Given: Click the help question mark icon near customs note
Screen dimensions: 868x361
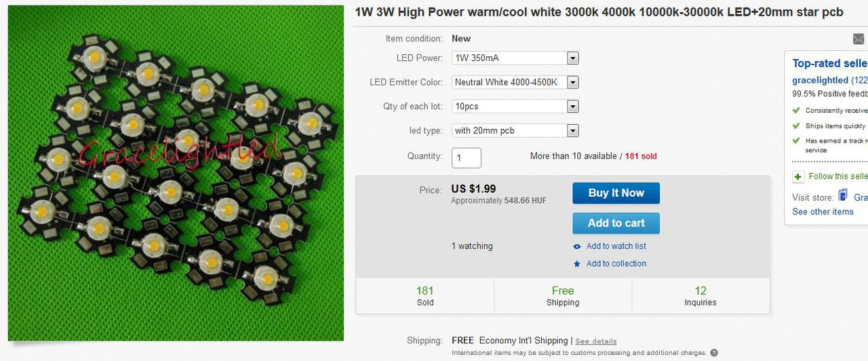Looking at the screenshot, I should (714, 353).
